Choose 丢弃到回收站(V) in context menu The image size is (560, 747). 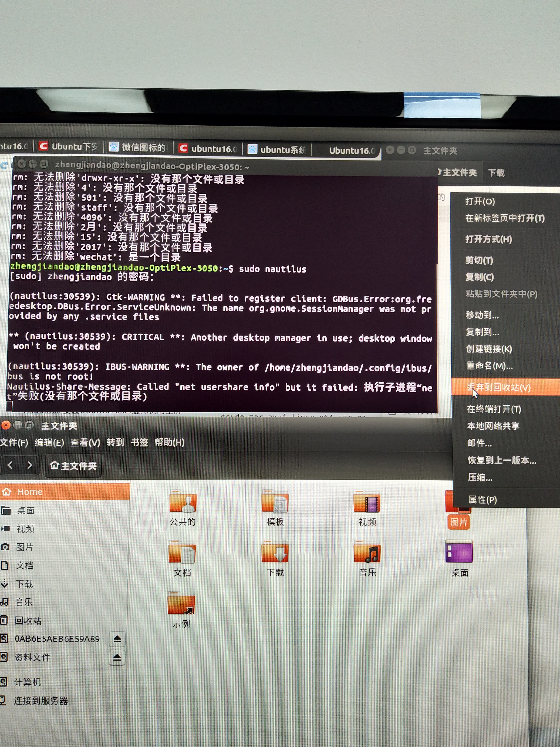point(498,387)
